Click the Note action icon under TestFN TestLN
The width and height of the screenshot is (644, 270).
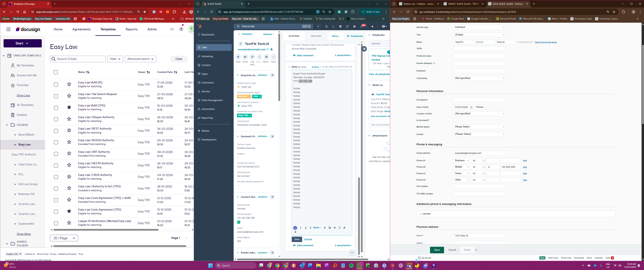point(238,57)
